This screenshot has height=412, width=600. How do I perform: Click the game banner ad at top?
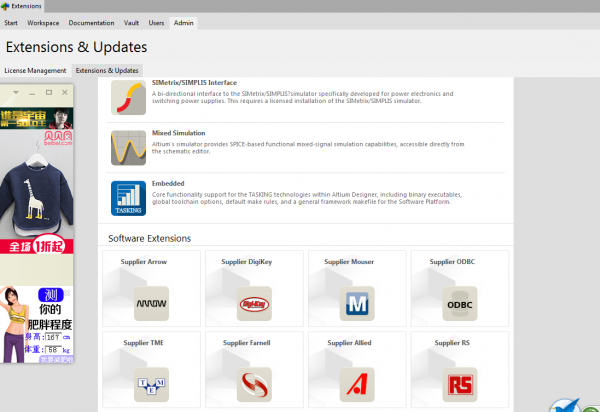tap(36, 118)
